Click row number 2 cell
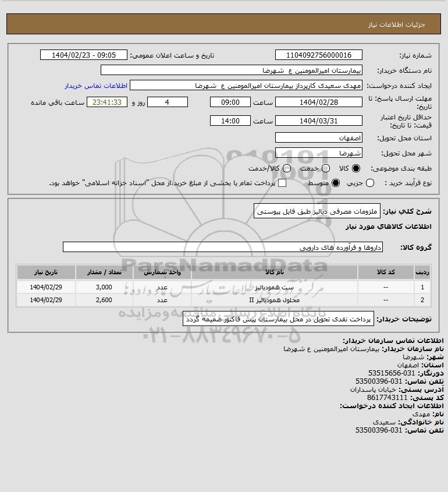448x492 pixels. point(422,300)
